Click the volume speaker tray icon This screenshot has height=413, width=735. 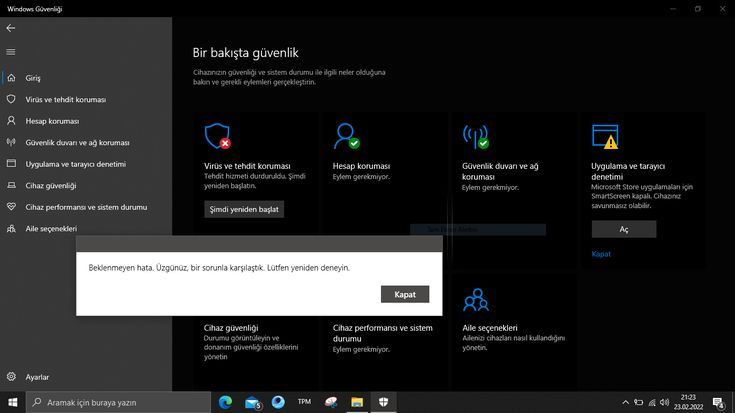(x=664, y=402)
